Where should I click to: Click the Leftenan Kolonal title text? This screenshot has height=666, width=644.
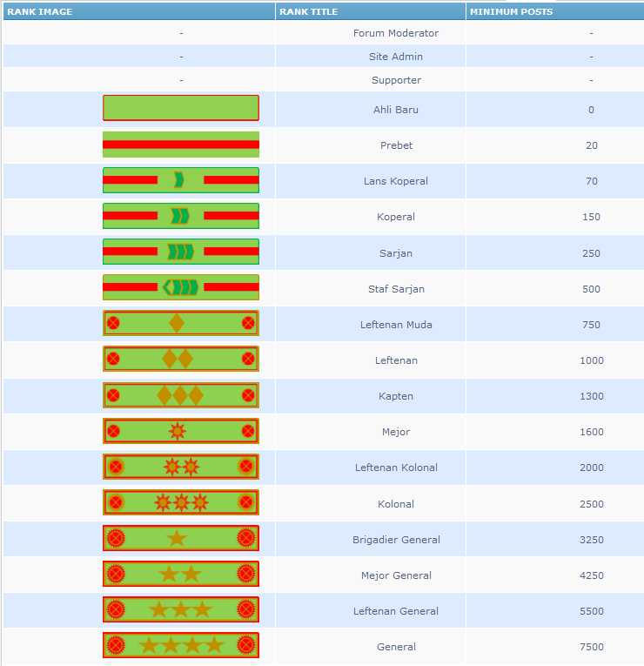pyautogui.click(x=396, y=468)
